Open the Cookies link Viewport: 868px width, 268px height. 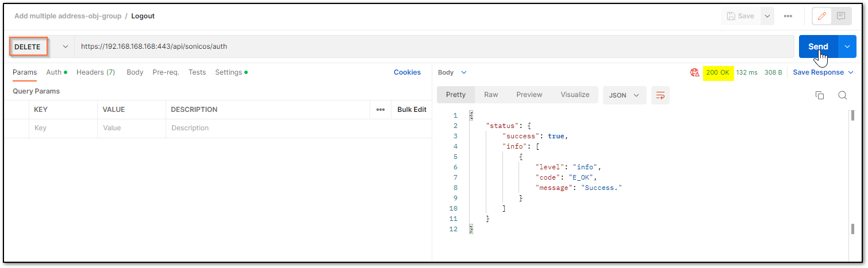[407, 72]
